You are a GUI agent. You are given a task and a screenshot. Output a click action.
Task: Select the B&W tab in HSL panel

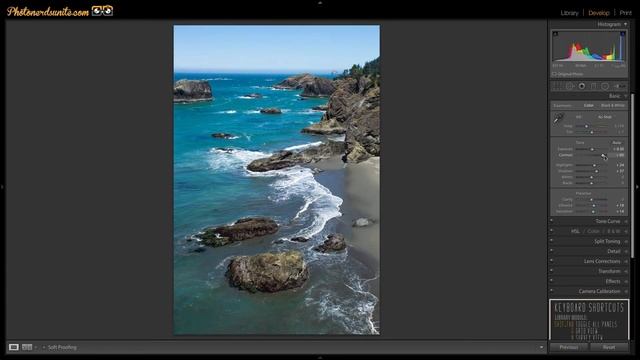click(x=613, y=231)
